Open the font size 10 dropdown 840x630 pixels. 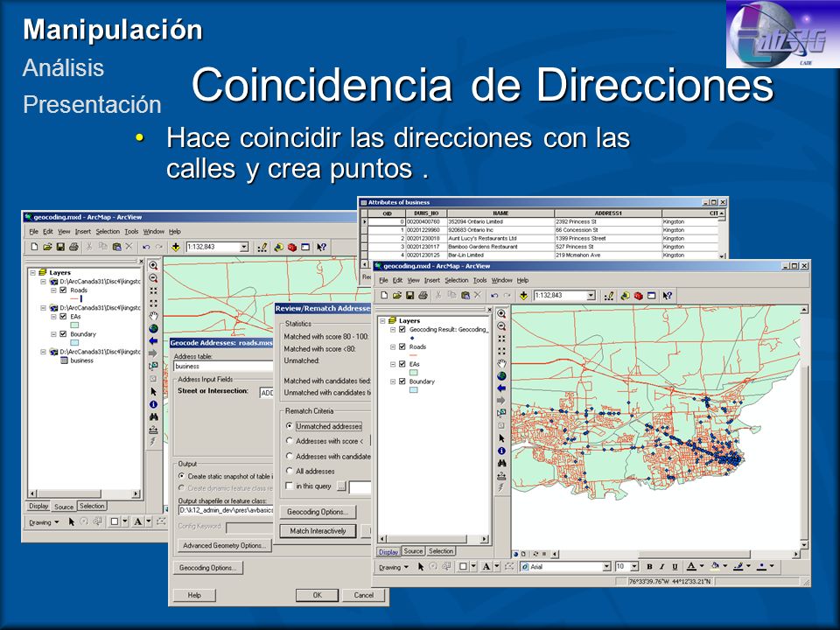(635, 567)
